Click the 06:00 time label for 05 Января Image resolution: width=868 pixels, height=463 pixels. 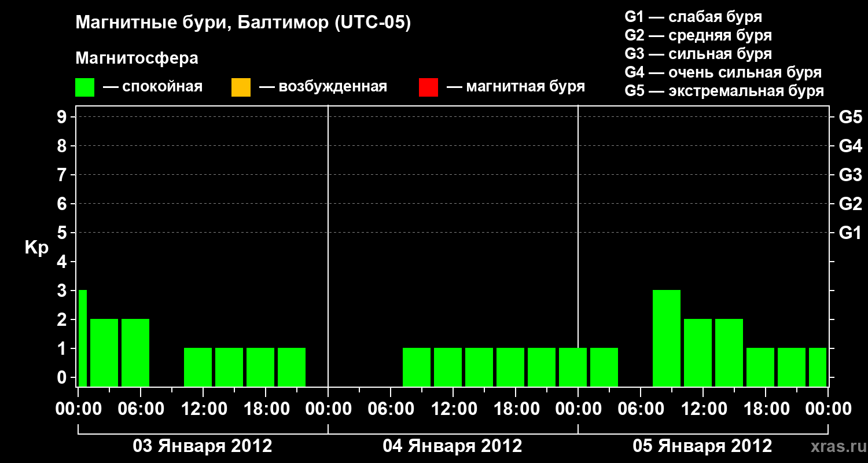point(641,409)
